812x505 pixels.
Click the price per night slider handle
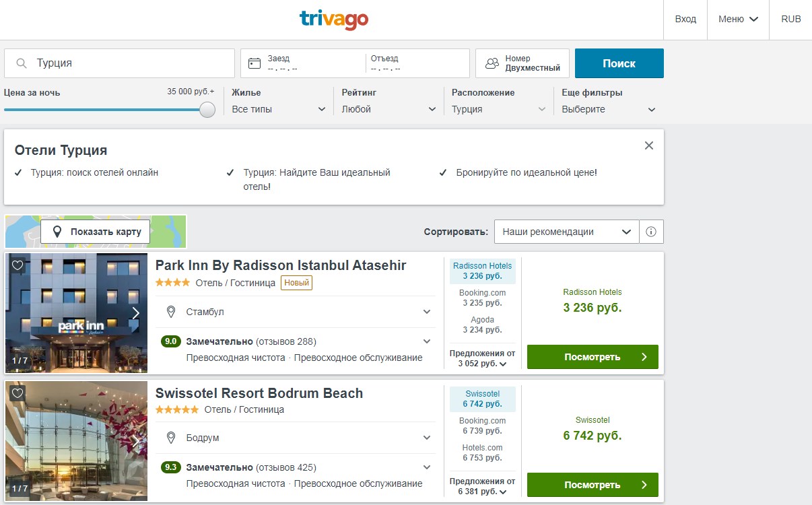(x=207, y=109)
